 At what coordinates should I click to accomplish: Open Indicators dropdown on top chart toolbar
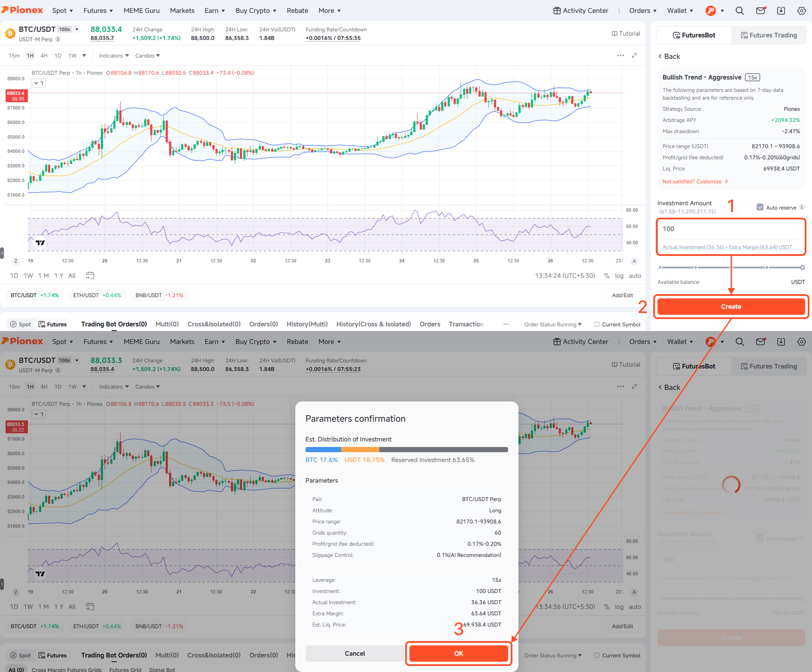[x=114, y=56]
